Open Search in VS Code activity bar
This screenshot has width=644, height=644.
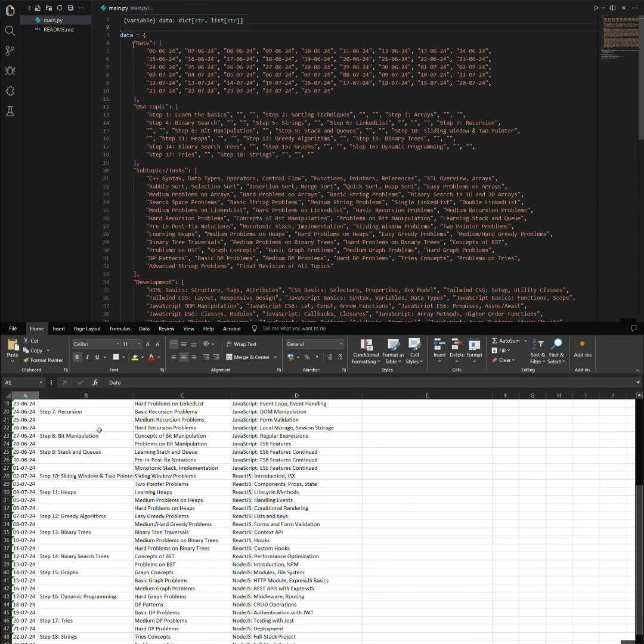point(10,30)
